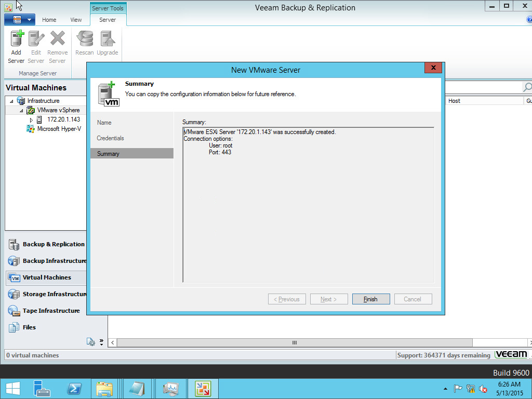Click the muted volume tray icon
This screenshot has width=532, height=399.
point(483,389)
